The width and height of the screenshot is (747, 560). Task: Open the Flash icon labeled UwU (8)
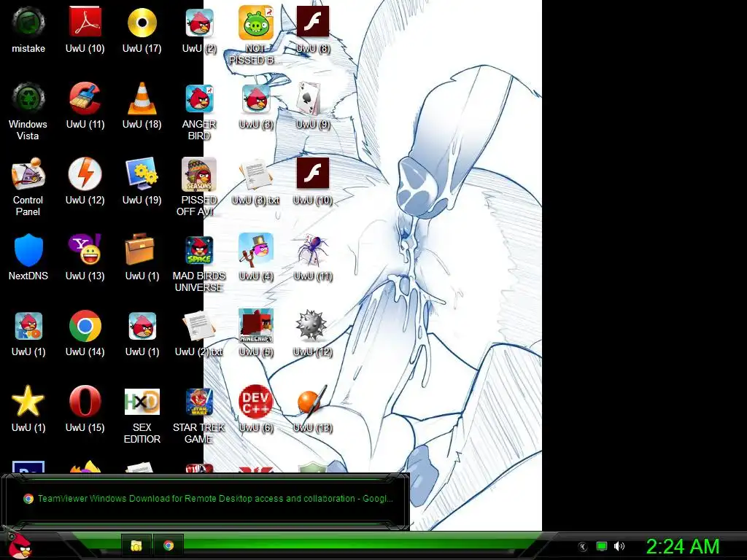pos(313,29)
